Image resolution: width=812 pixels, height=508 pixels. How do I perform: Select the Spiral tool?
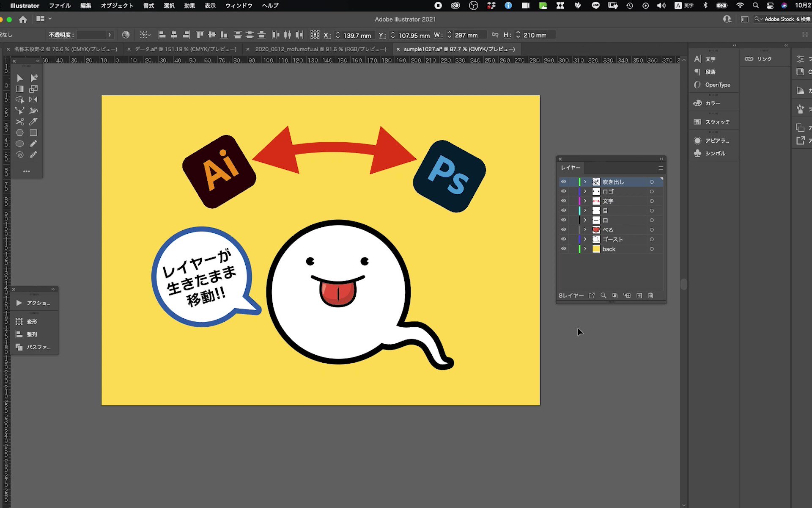(19, 155)
